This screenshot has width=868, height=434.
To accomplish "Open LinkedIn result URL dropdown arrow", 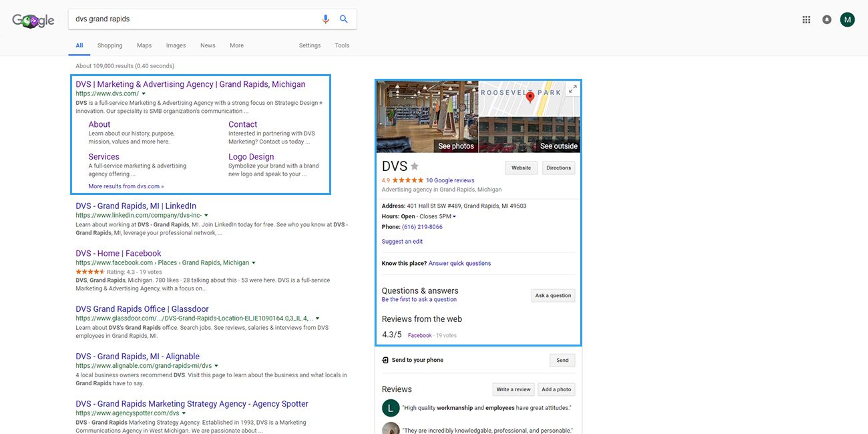I will coord(206,216).
